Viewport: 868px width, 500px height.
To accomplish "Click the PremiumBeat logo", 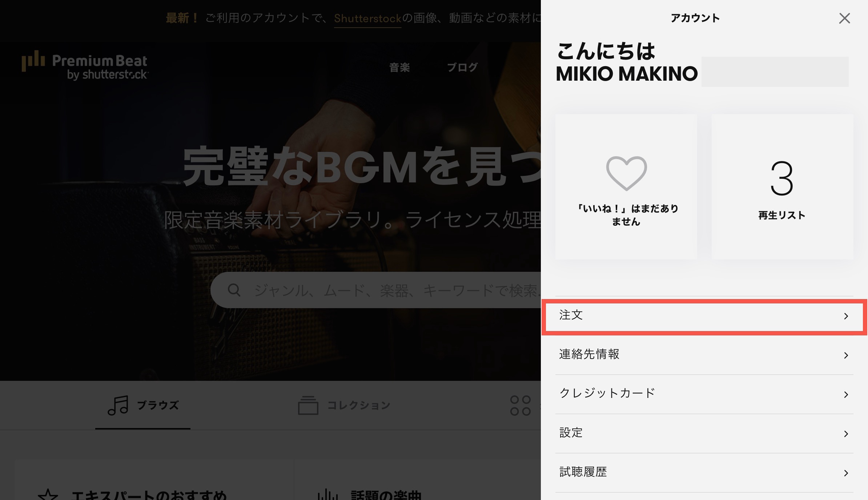I will (x=85, y=65).
